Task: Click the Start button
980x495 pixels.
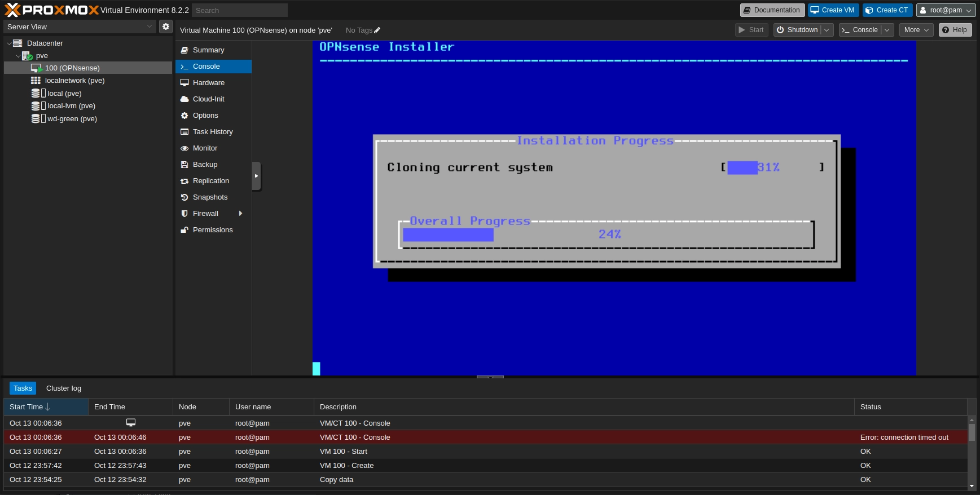Action: point(752,30)
